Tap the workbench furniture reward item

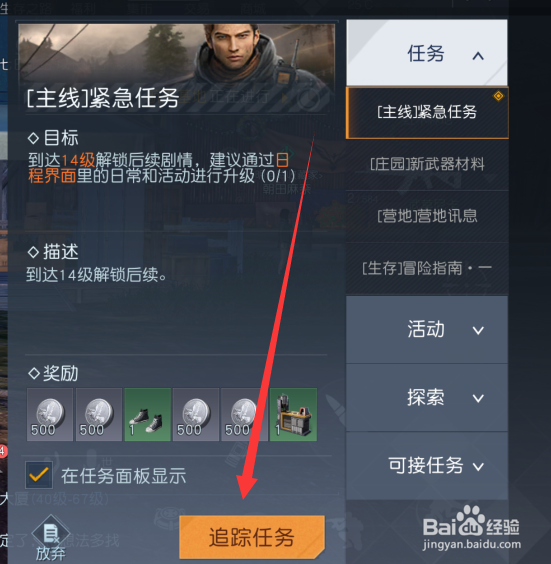click(x=293, y=414)
